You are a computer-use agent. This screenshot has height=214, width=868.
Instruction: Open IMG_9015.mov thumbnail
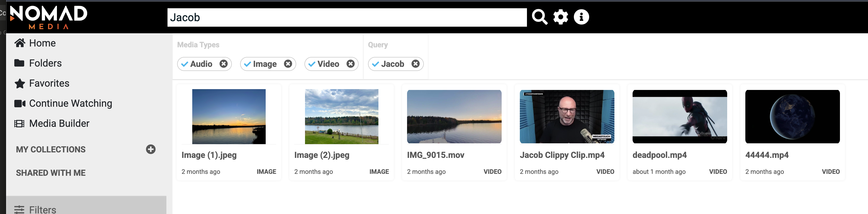pyautogui.click(x=454, y=117)
